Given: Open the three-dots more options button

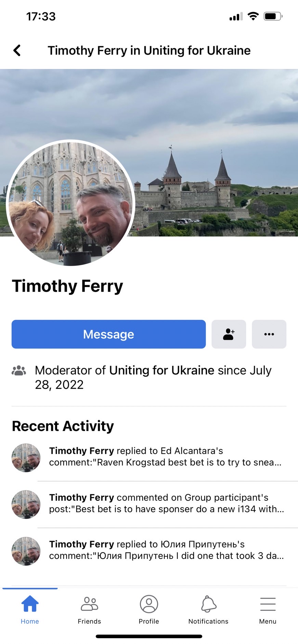Looking at the screenshot, I should pos(269,334).
